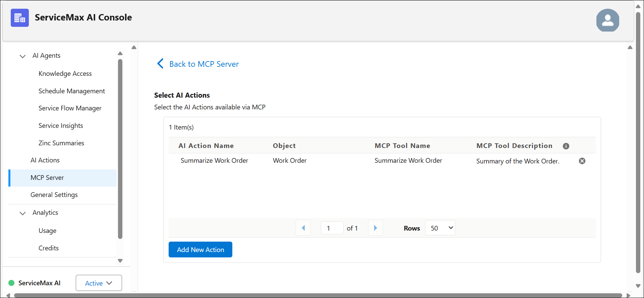Go to AI Actions menu item
644x298 pixels.
click(x=45, y=160)
